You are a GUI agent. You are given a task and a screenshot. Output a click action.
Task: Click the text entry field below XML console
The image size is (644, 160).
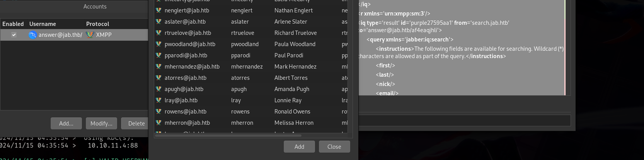tap(464, 120)
